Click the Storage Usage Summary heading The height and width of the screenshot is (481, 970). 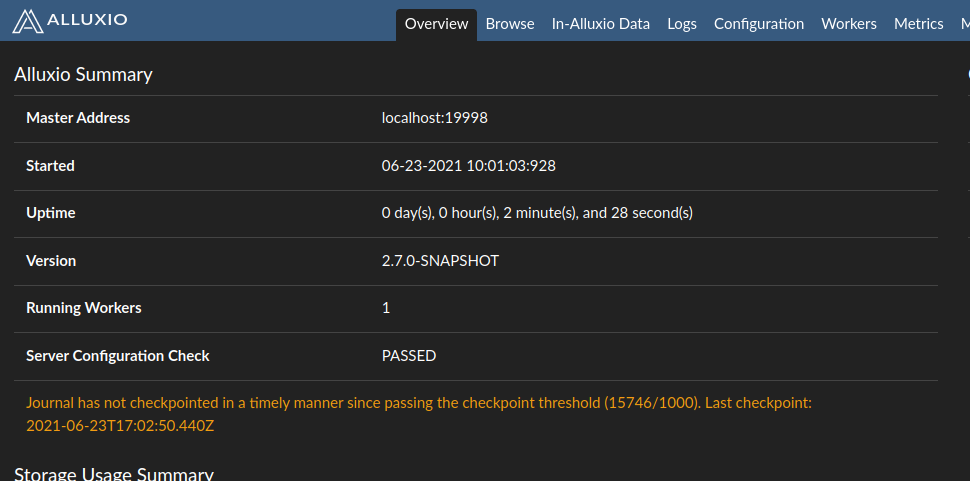pyautogui.click(x=114, y=474)
